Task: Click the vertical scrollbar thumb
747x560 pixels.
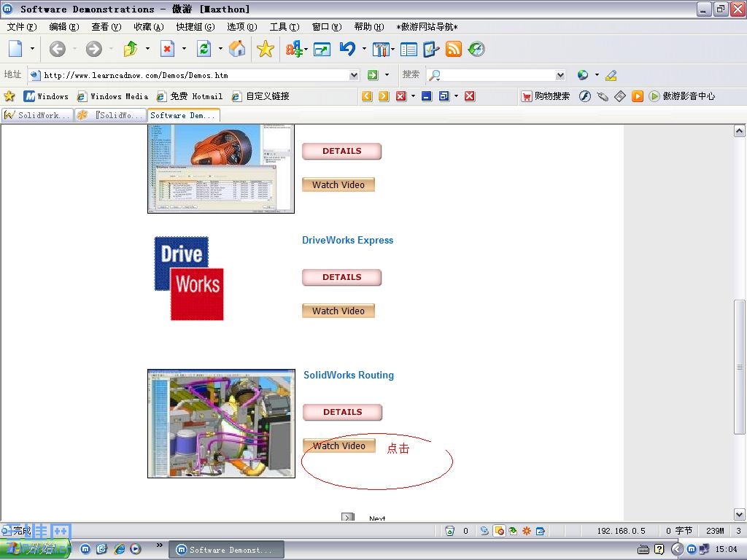Action: [740, 367]
